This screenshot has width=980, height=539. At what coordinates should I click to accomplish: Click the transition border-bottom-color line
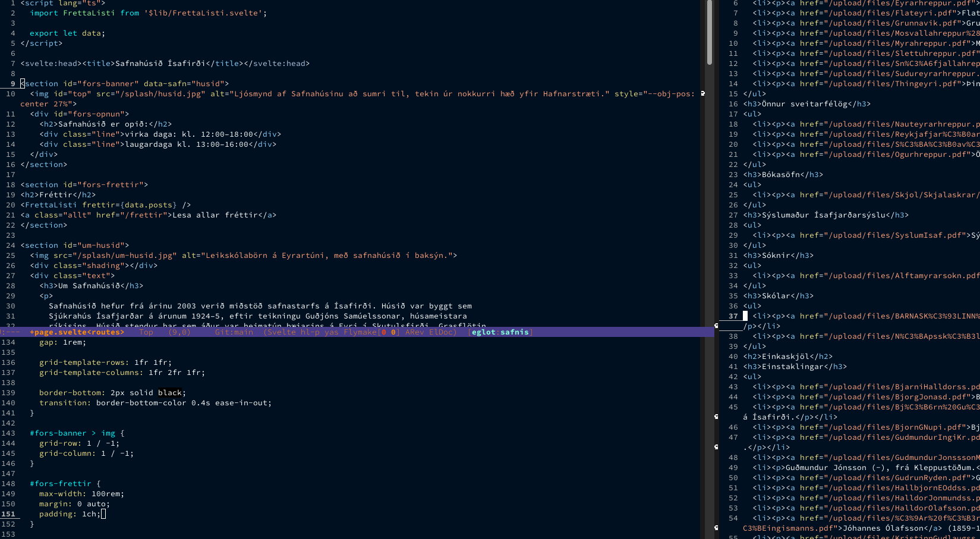155,403
